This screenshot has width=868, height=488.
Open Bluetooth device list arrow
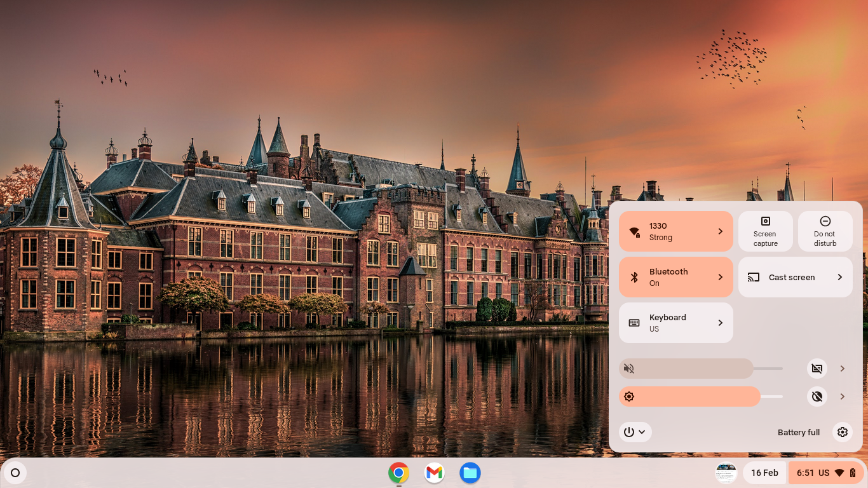pyautogui.click(x=720, y=277)
